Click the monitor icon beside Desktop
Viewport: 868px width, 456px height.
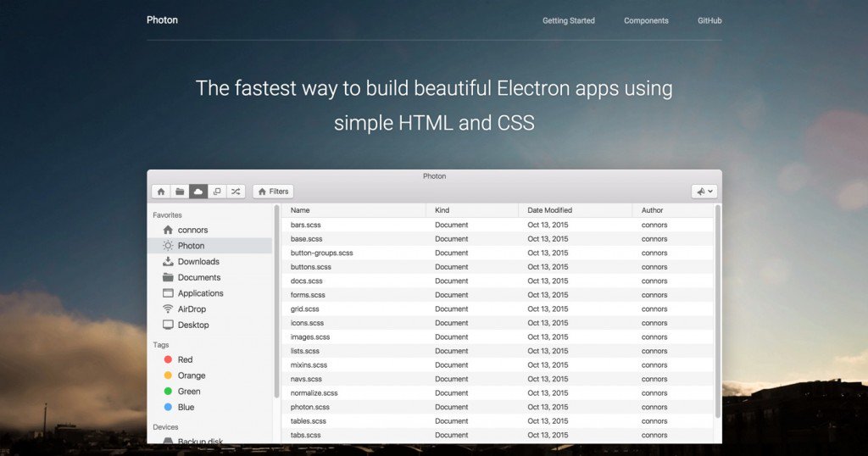[x=168, y=325]
